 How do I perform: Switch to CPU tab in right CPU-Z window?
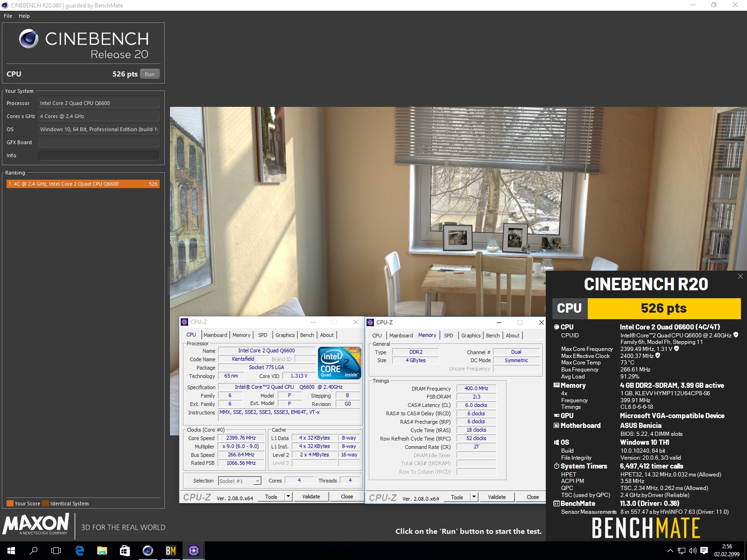377,336
